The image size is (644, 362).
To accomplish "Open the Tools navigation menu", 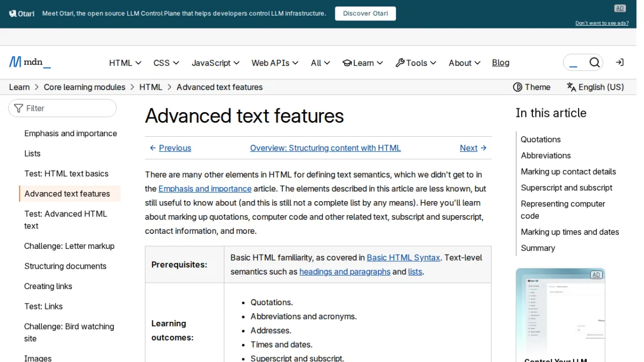I will coord(416,63).
